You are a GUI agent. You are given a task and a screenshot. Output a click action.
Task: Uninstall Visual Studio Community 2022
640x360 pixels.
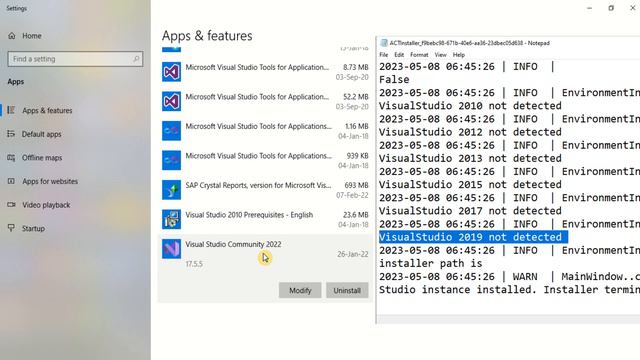click(347, 290)
